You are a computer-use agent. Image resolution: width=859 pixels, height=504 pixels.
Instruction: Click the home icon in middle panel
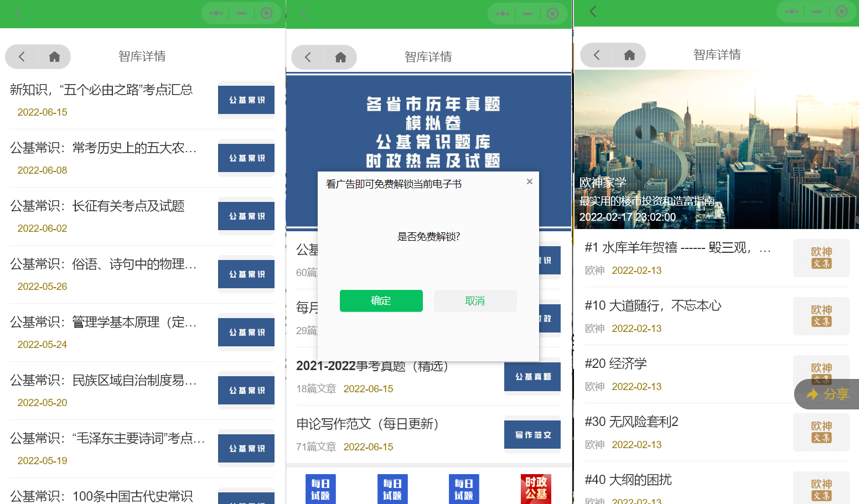point(340,57)
